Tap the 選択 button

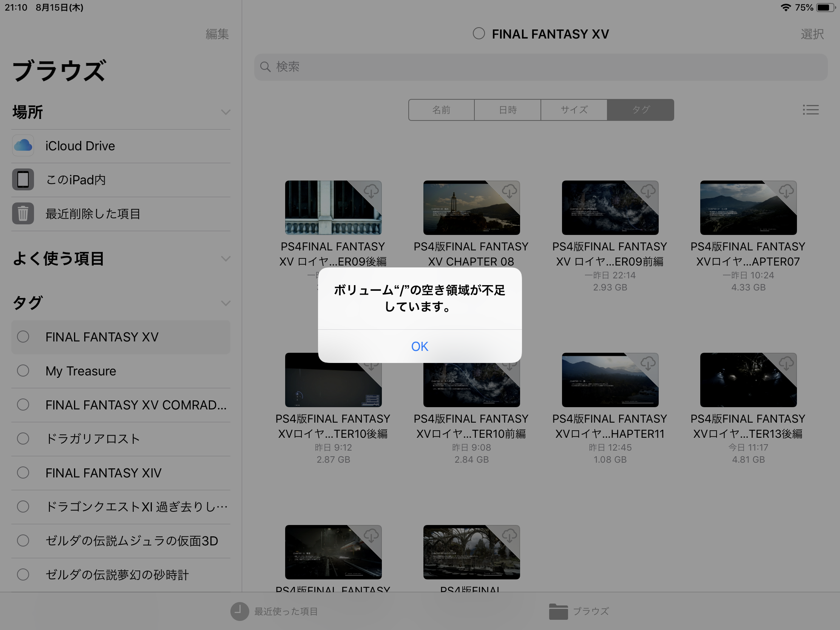point(812,34)
